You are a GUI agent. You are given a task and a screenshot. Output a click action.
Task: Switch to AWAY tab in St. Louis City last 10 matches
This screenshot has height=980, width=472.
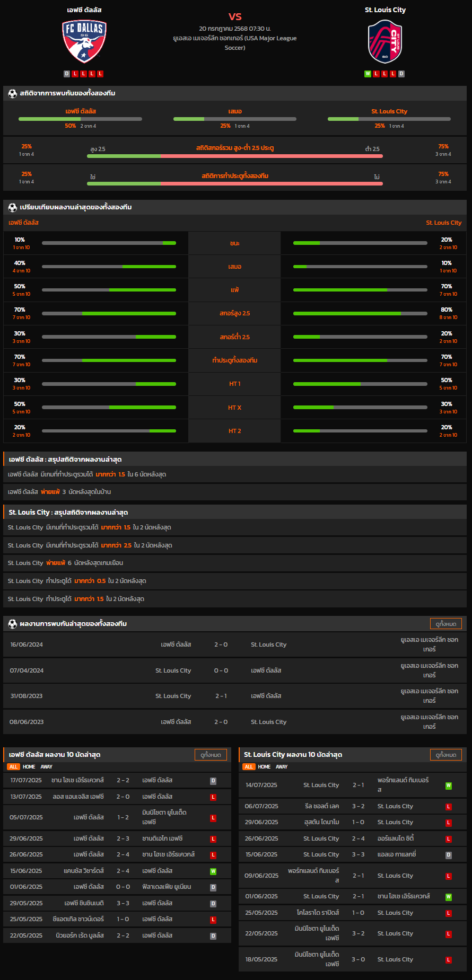(x=282, y=767)
